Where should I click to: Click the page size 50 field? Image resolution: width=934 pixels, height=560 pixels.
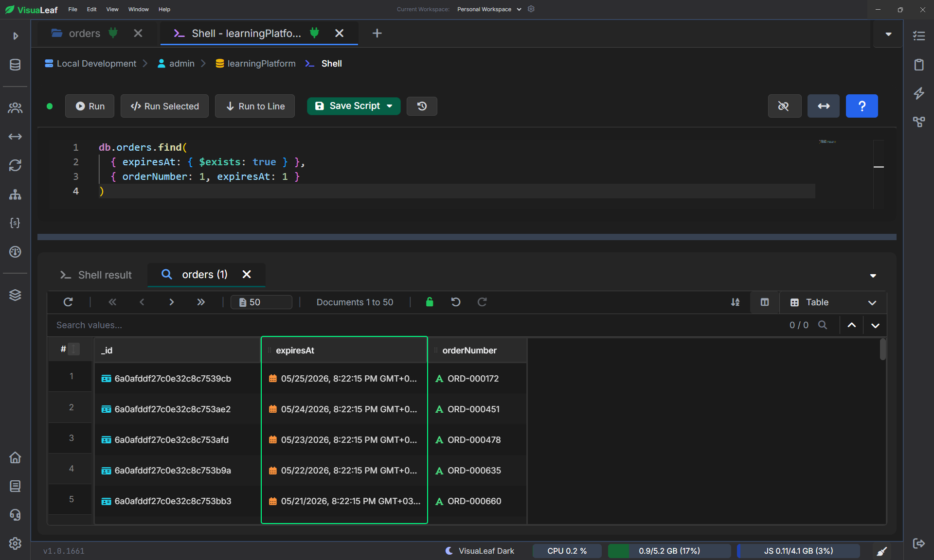[x=261, y=302]
